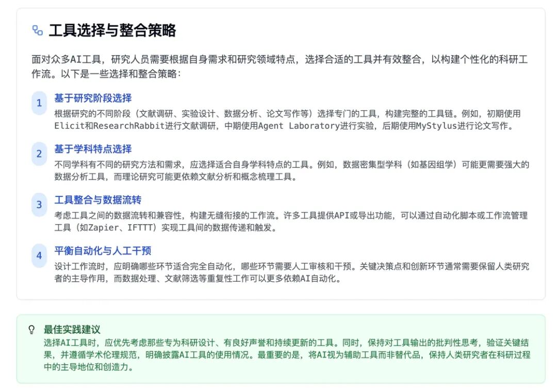
Task: Click the paragraph starting 不同学科有不同的研究方法
Action: tap(291, 171)
